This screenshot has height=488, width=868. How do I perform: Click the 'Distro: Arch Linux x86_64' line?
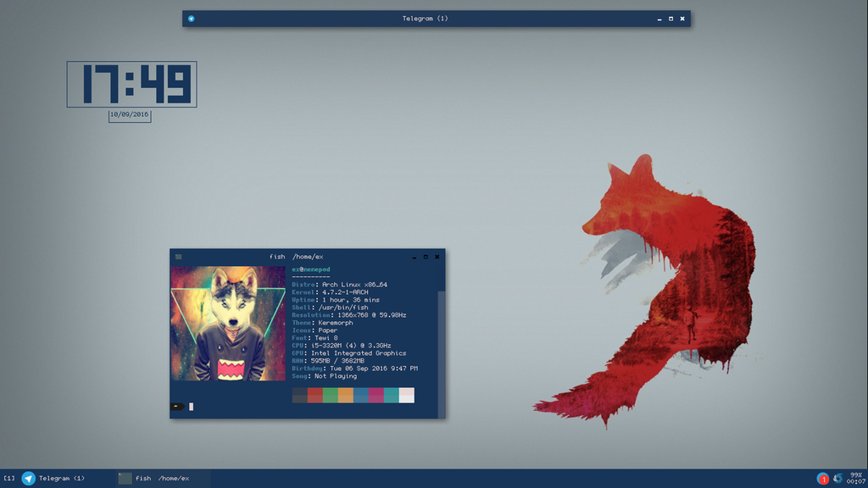click(340, 285)
